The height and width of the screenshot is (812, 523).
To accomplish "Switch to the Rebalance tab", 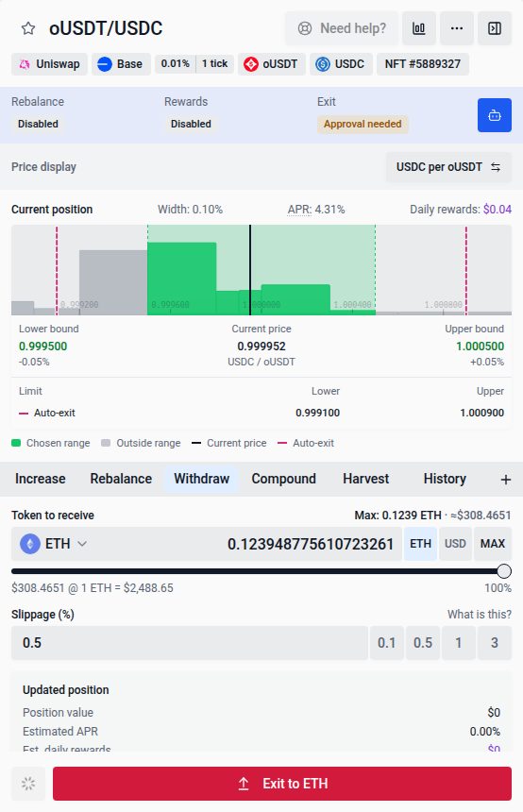I will pos(121,479).
